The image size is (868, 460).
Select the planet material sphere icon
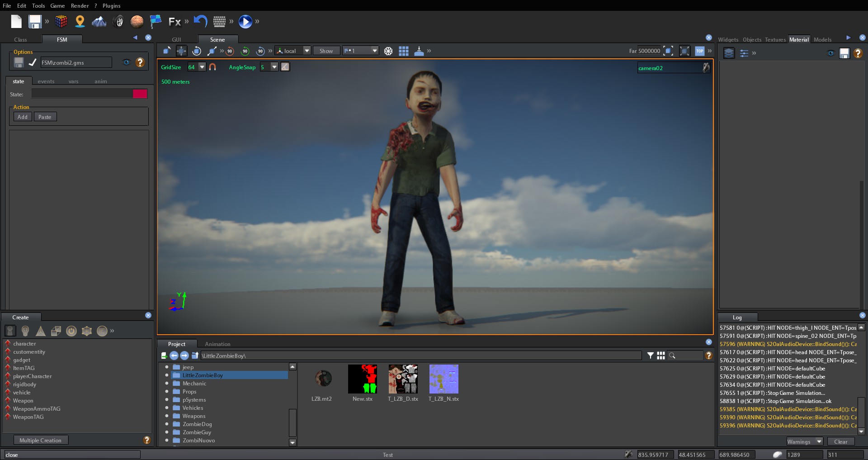[137, 21]
